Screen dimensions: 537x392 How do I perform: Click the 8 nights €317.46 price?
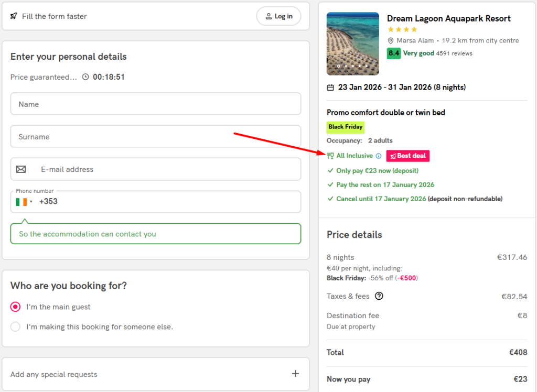512,257
